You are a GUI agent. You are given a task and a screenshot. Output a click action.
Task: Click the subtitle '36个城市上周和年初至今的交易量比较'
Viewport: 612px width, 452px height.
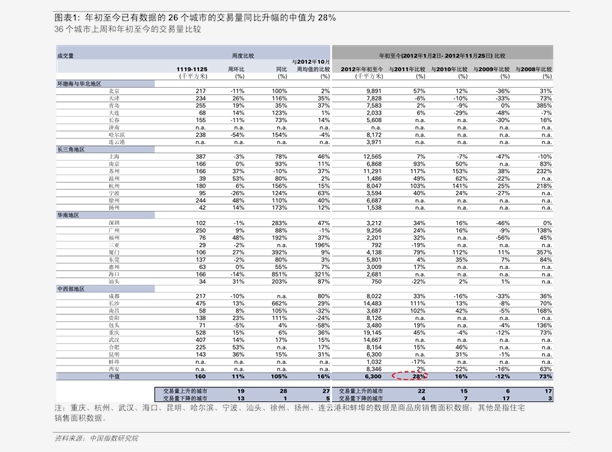pyautogui.click(x=128, y=29)
